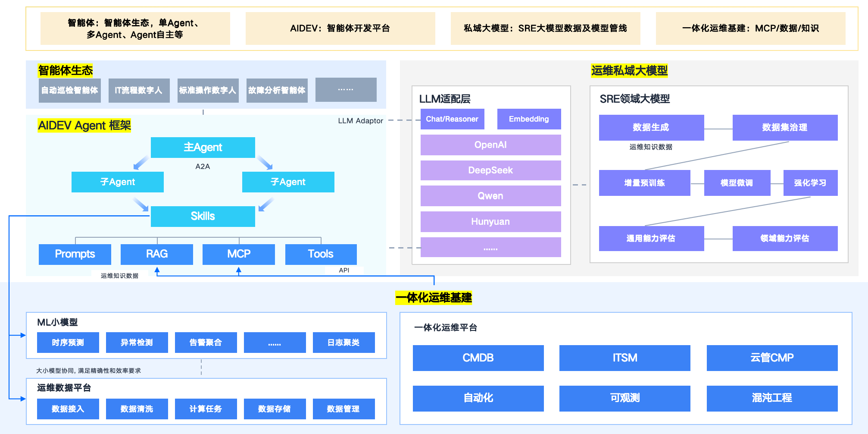Select the 智能体生态 highlighted title
This screenshot has width=868, height=434.
click(66, 71)
